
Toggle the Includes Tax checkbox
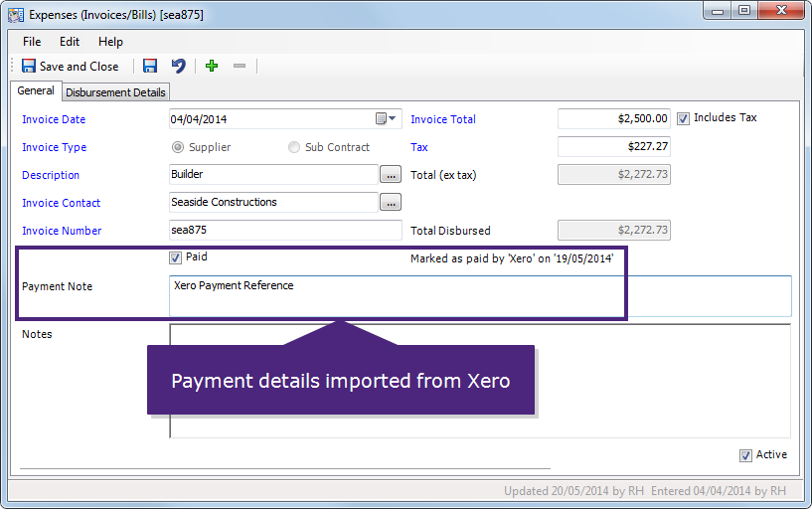[x=683, y=118]
